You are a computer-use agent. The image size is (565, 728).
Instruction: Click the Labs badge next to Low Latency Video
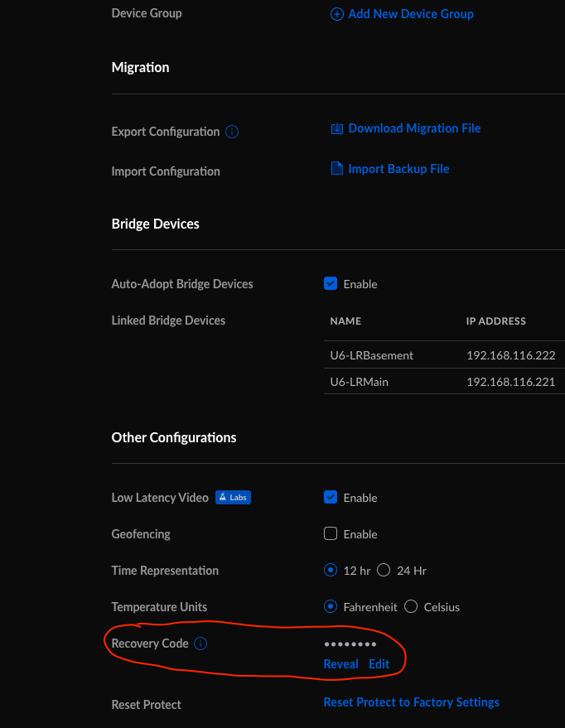click(x=233, y=498)
